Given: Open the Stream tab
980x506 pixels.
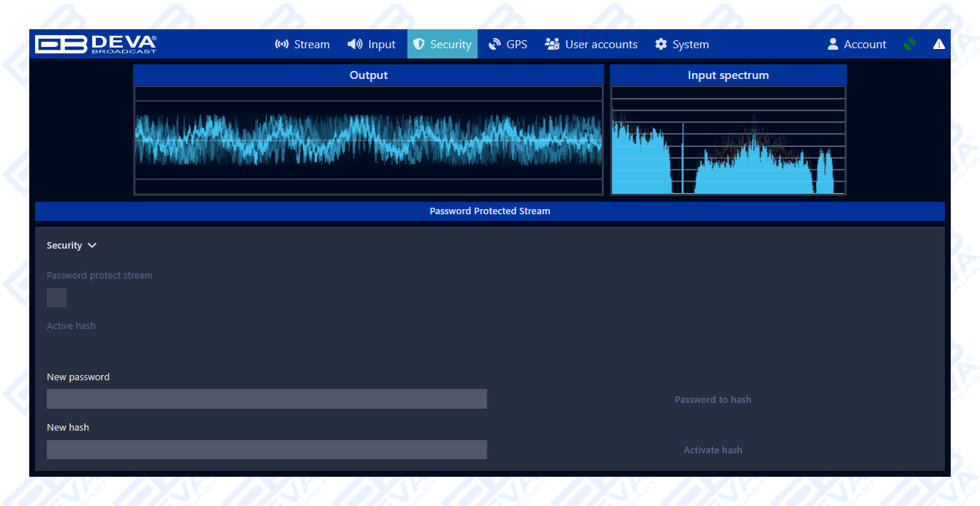Looking at the screenshot, I should pyautogui.click(x=302, y=44).
